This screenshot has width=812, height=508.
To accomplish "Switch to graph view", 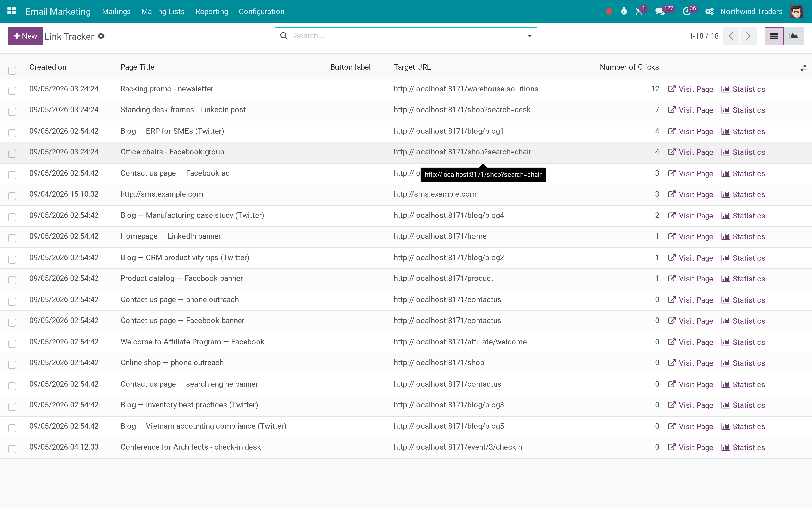I will click(793, 36).
